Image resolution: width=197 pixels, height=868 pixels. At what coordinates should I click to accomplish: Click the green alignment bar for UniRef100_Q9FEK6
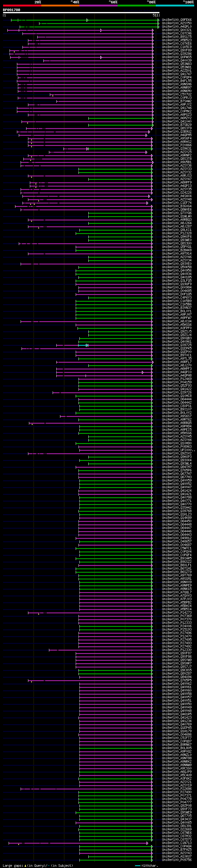coord(85,20)
